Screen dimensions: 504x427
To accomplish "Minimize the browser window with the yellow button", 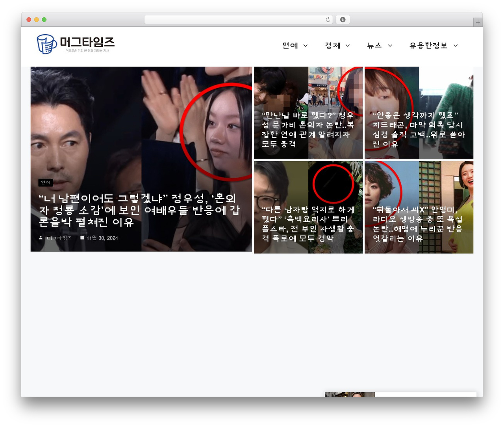I will (37, 20).
